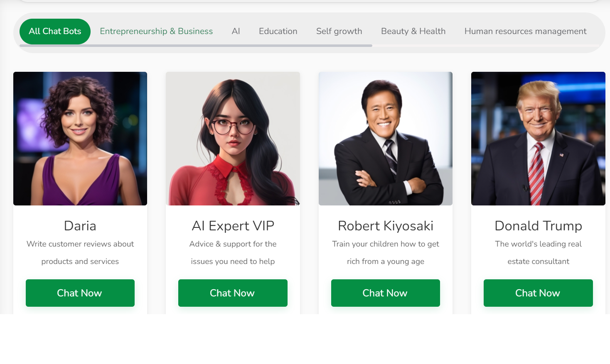Click the Daria name heading
Image resolution: width=610 pixels, height=364 pixels.
click(80, 226)
